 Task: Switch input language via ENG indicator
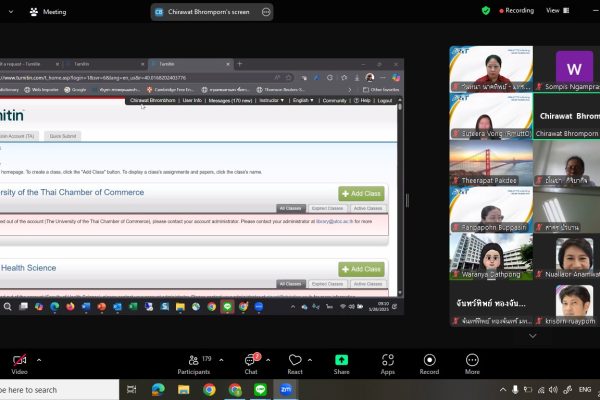click(585, 390)
